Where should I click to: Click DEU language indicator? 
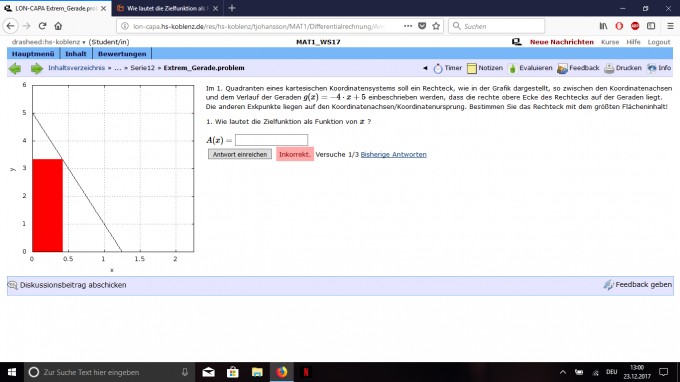coord(611,372)
